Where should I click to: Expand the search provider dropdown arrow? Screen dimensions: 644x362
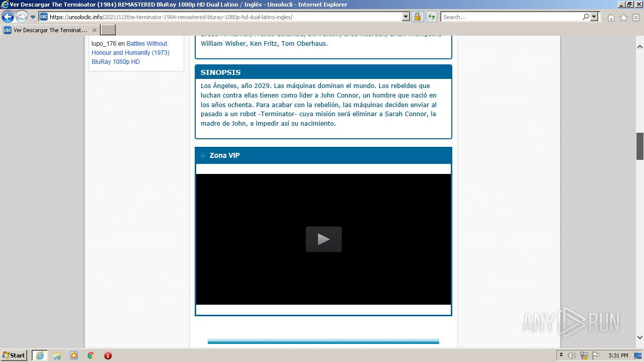click(x=594, y=17)
